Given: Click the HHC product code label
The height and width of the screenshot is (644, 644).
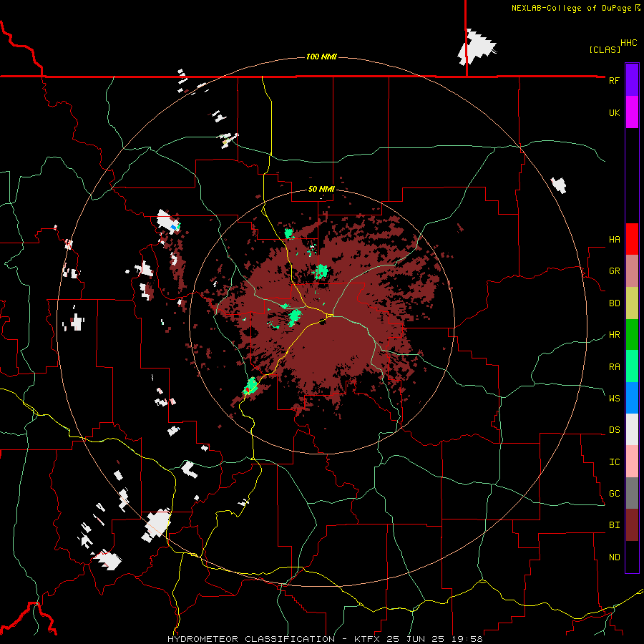Looking at the screenshot, I should [628, 43].
